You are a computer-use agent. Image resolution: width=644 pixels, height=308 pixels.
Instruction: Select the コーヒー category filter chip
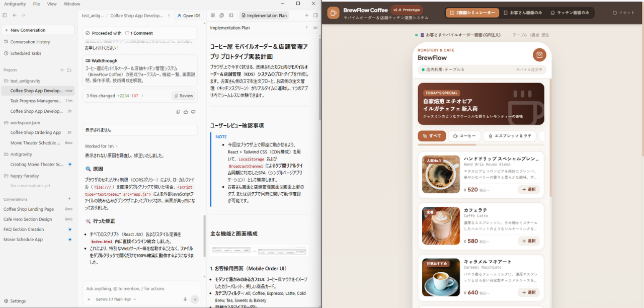464,136
